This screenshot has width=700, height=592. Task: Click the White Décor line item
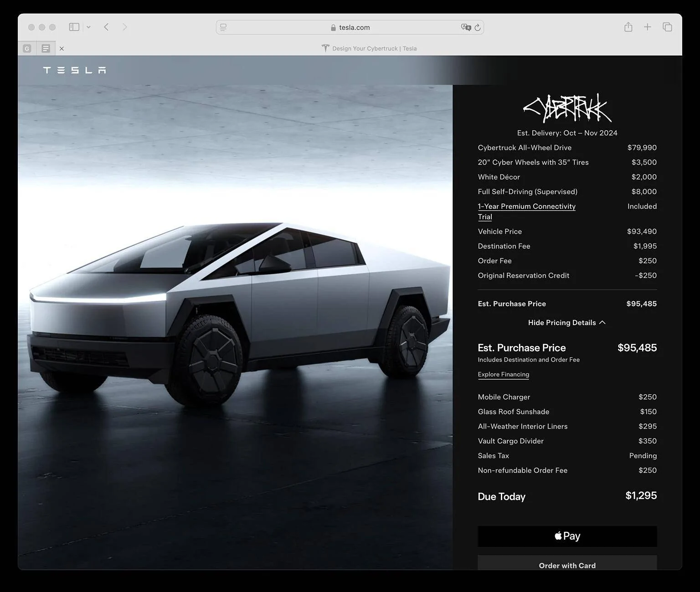click(499, 177)
